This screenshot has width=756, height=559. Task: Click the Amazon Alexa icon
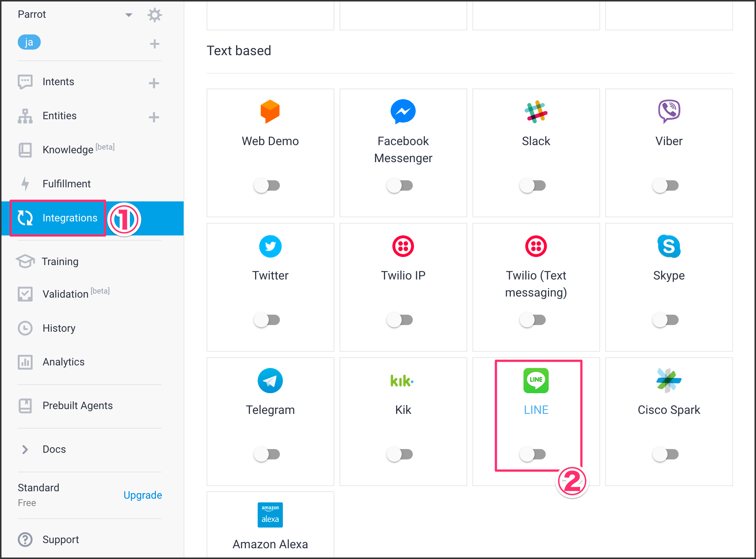point(270,515)
